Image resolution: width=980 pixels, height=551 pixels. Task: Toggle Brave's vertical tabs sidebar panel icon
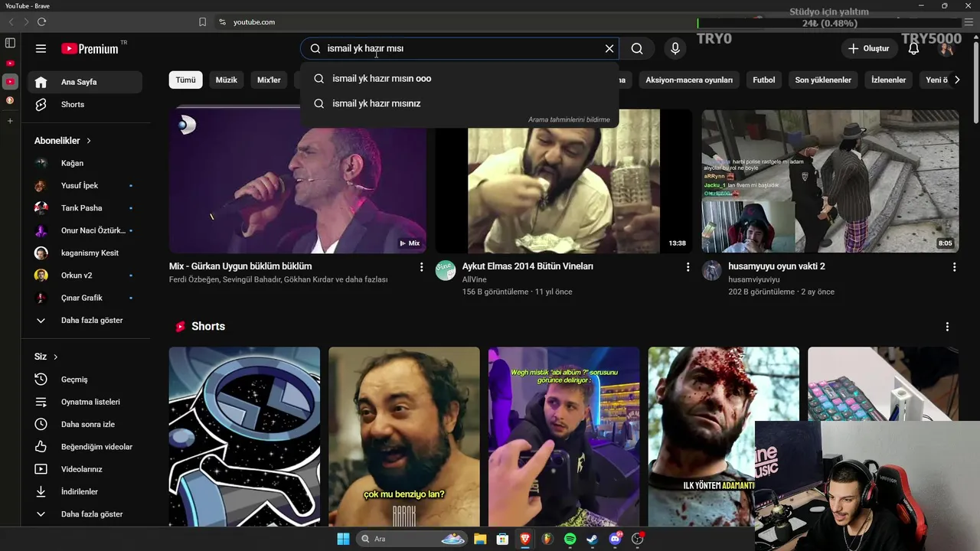pyautogui.click(x=10, y=43)
